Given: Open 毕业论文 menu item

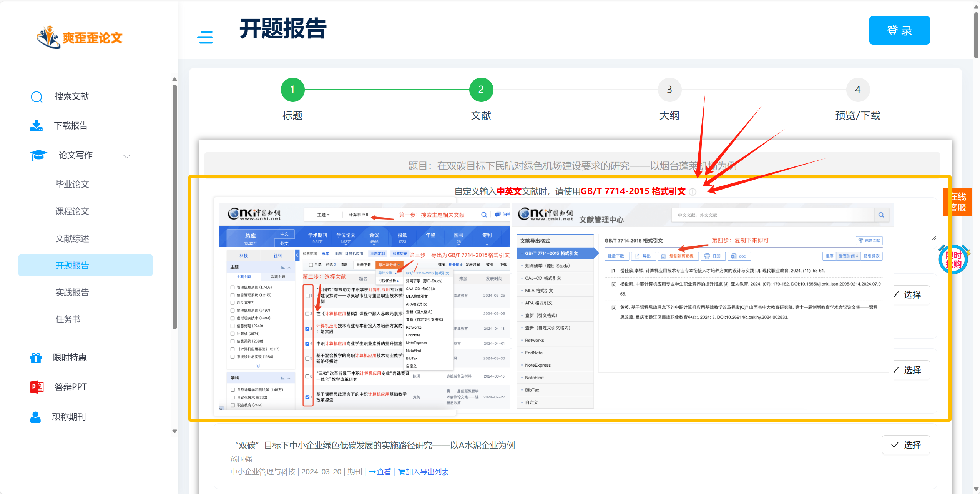Looking at the screenshot, I should click(72, 185).
